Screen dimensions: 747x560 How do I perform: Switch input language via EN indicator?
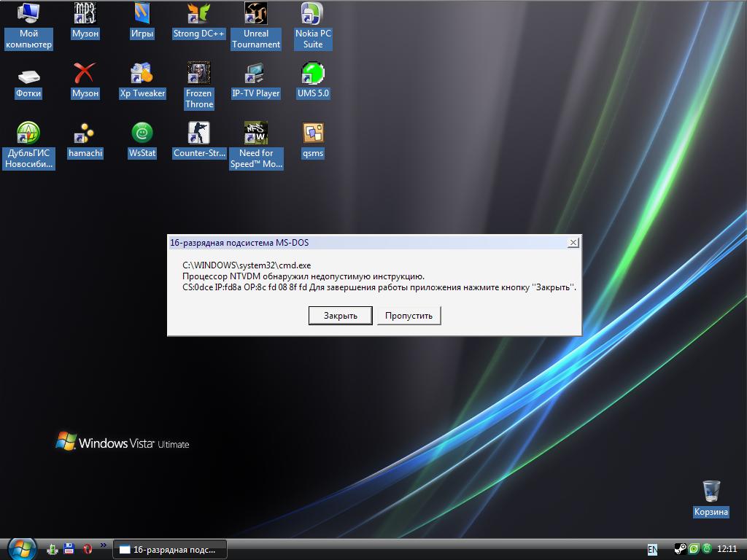pos(652,549)
